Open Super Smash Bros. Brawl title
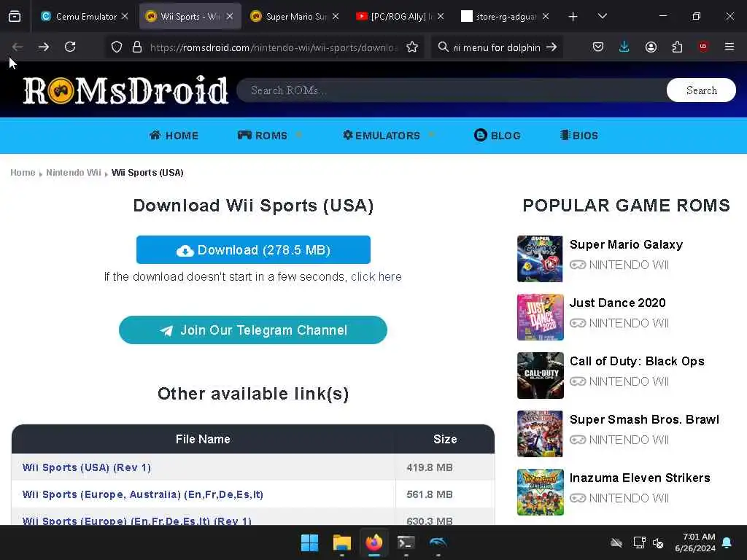Image resolution: width=747 pixels, height=560 pixels. point(645,419)
